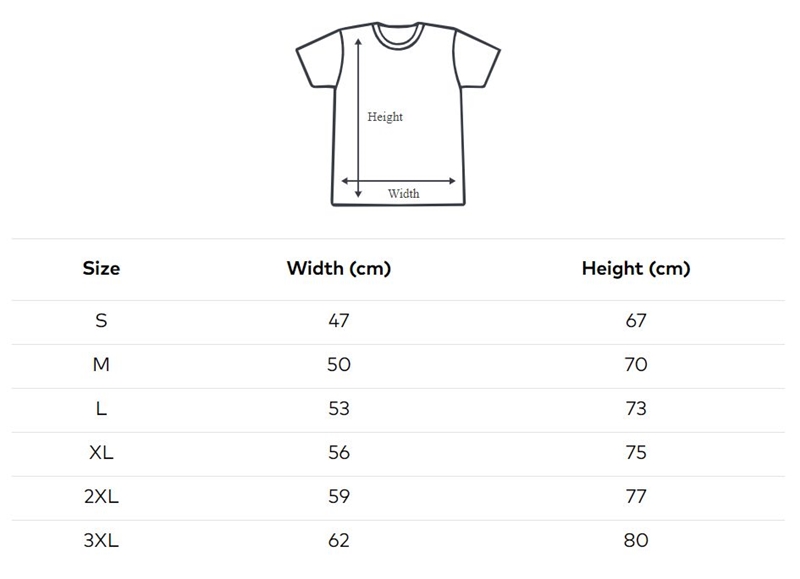
Task: Choose the 2XL size row label
Action: click(101, 497)
